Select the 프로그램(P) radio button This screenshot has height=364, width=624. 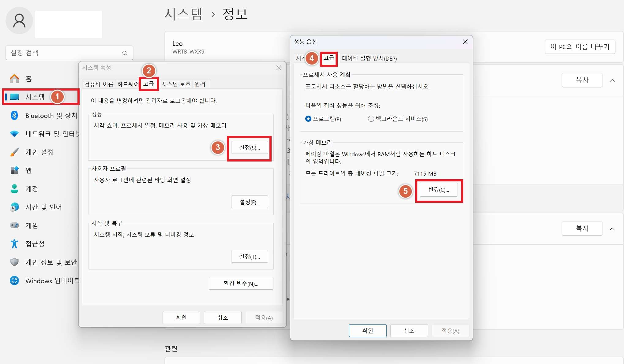[308, 119]
